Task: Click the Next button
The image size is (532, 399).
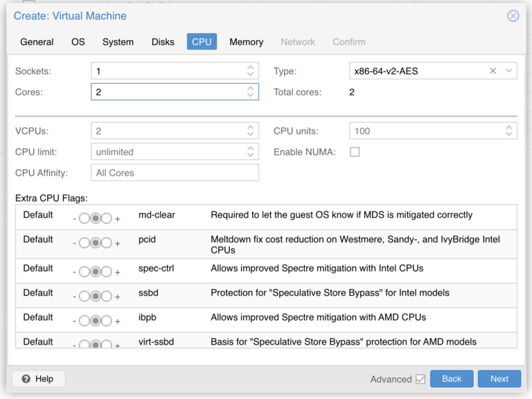Action: [x=499, y=379]
